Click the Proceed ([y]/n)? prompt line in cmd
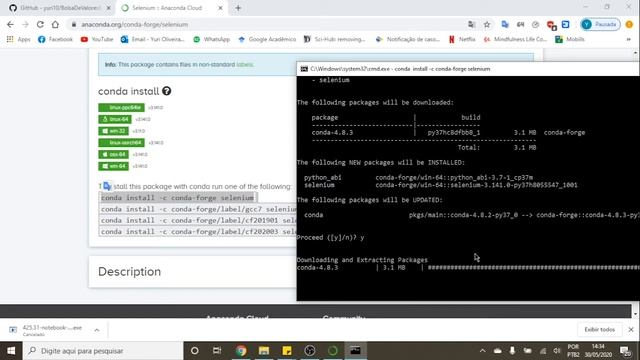Image resolution: width=640 pixels, height=360 pixels. (x=331, y=238)
